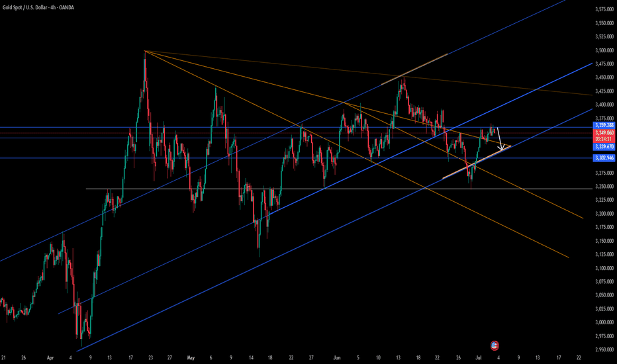Image resolution: width=617 pixels, height=364 pixels.
Task: Click the 3,225.000 price axis value
Action: click(x=604, y=200)
